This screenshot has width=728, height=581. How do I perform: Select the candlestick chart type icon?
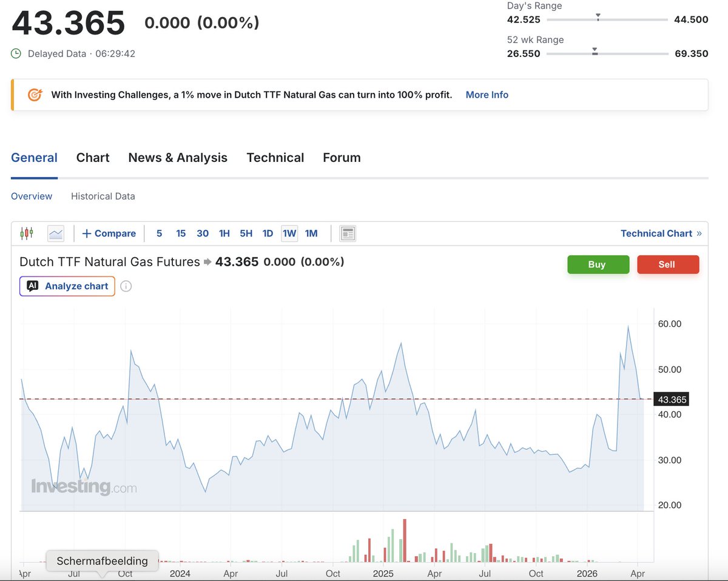tap(26, 233)
